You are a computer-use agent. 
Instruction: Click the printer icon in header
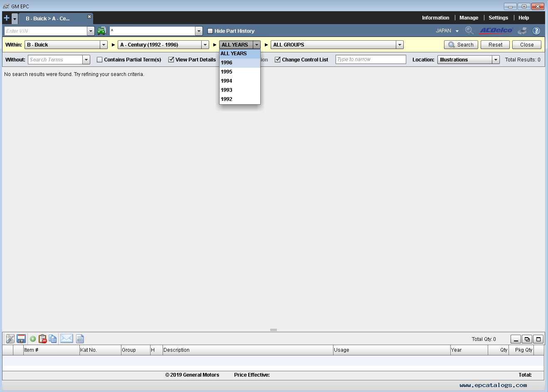coord(522,31)
